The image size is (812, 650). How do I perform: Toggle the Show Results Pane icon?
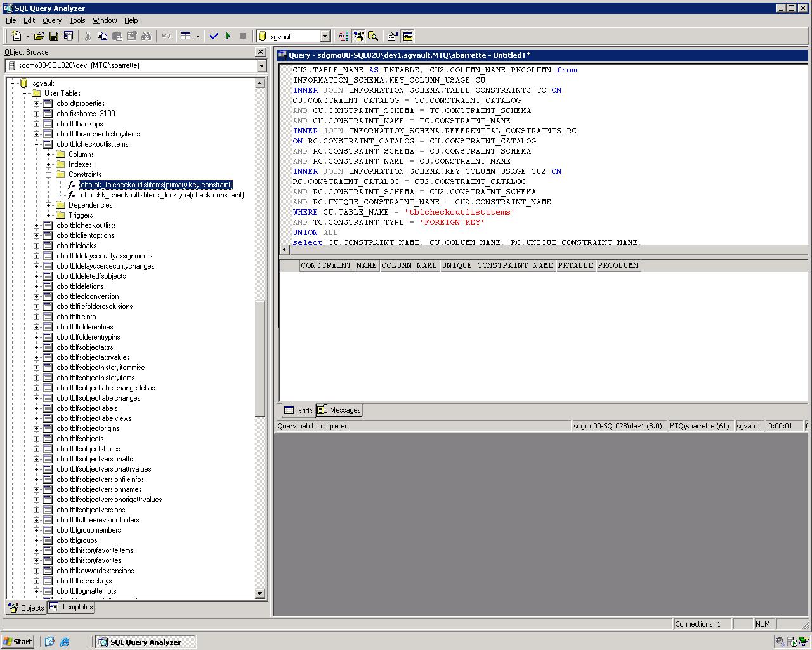point(408,36)
